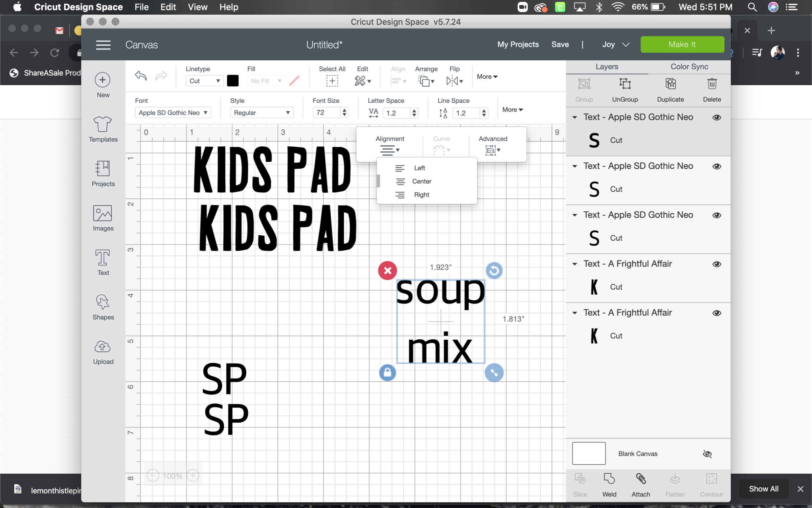
Task: Open the Images library
Action: 103,213
